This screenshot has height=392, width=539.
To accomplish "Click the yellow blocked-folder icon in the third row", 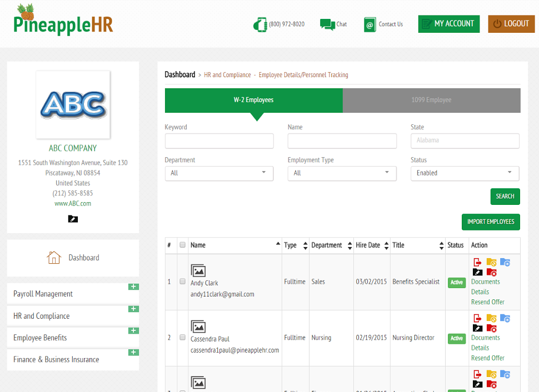I will pyautogui.click(x=491, y=374).
